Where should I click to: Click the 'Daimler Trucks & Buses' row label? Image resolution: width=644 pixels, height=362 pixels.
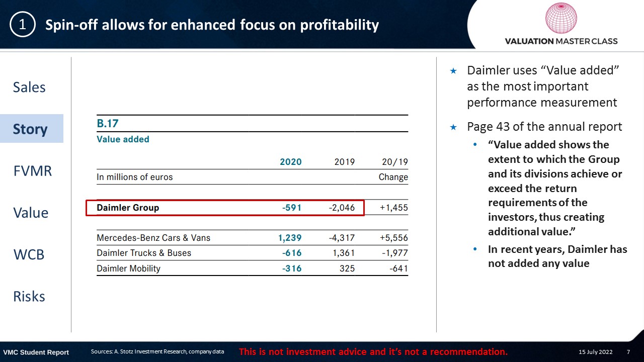(144, 253)
